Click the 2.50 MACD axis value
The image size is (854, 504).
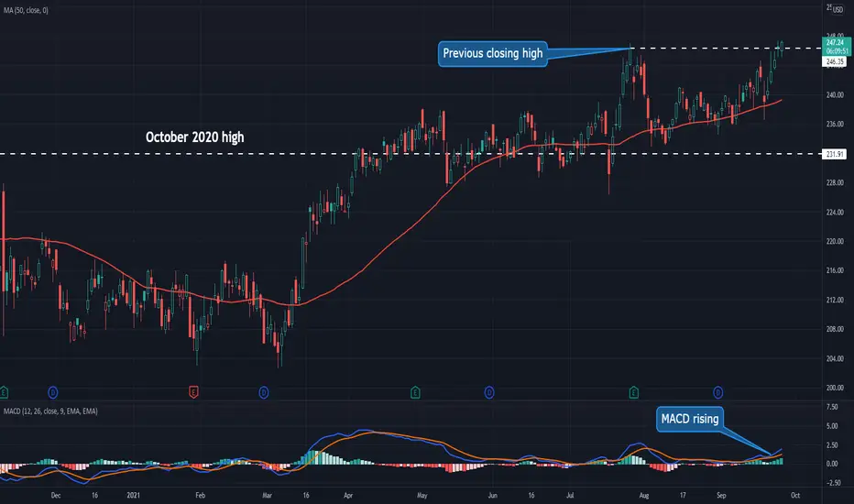point(832,445)
